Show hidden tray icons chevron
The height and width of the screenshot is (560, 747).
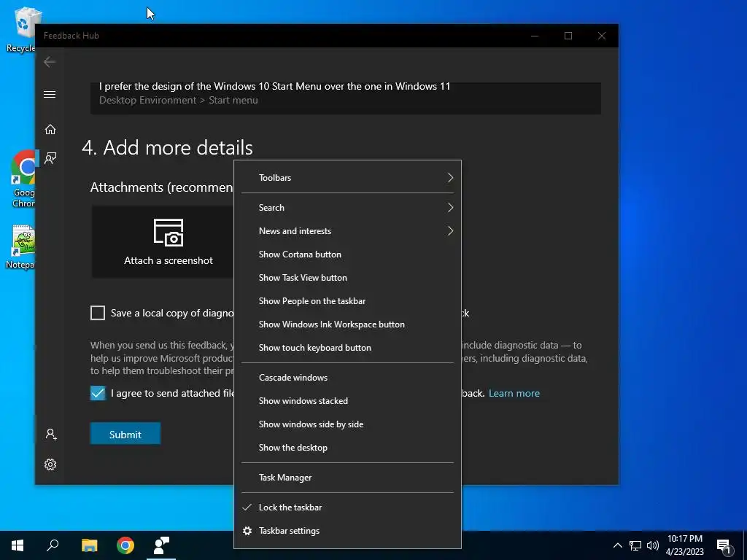(x=617, y=545)
